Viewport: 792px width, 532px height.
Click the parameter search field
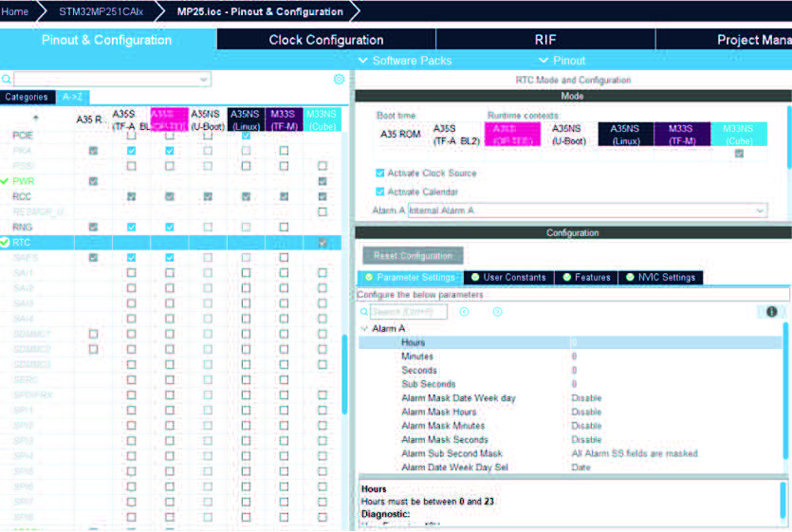click(x=409, y=312)
